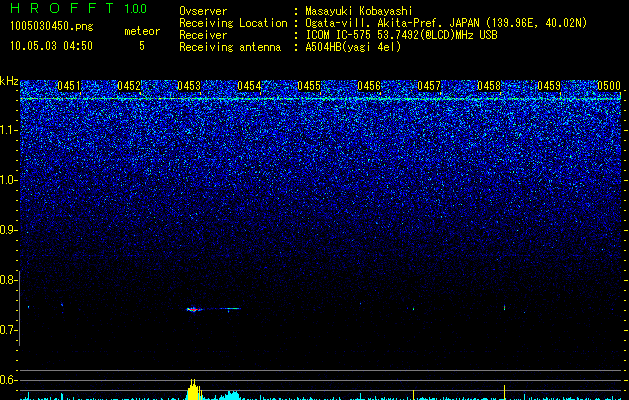
Task: Click the 0457 time marker
Action: (x=429, y=86)
